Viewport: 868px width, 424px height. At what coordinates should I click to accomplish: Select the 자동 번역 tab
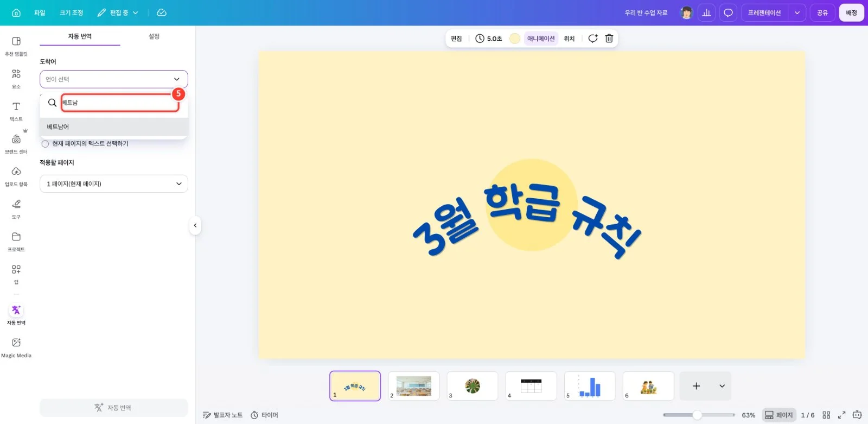(x=80, y=36)
